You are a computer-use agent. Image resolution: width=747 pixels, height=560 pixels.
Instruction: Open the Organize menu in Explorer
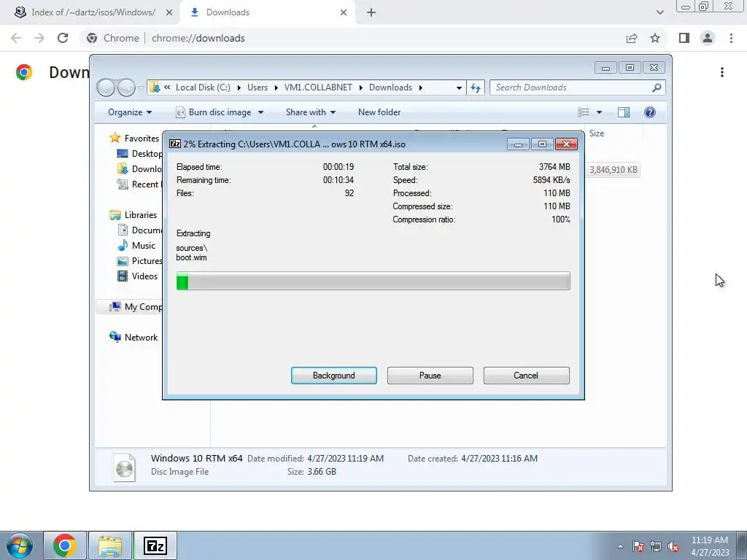[x=130, y=112]
